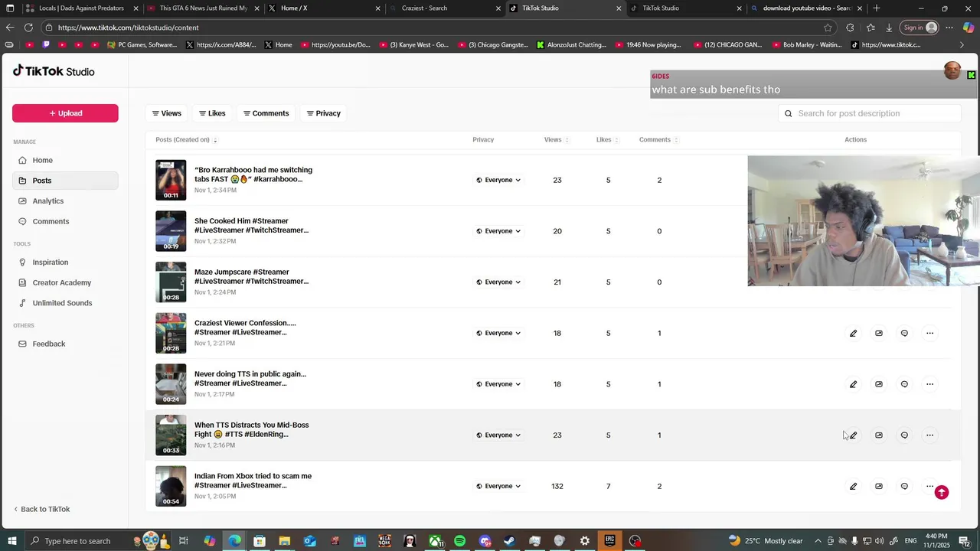Open Privacy filter dropdown

pyautogui.click(x=324, y=113)
